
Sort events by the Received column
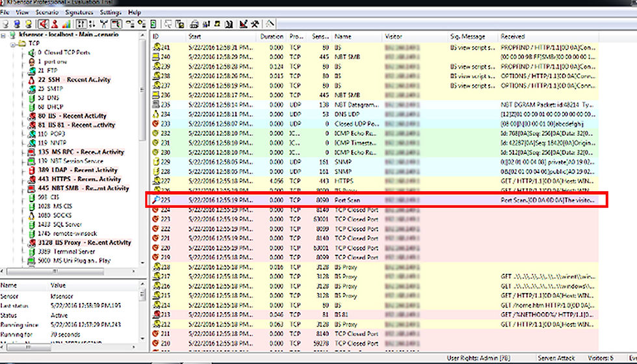pos(548,36)
